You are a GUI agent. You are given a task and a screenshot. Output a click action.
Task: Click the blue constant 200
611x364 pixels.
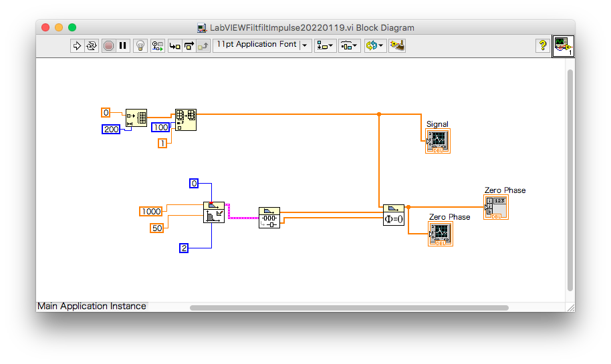pos(111,130)
